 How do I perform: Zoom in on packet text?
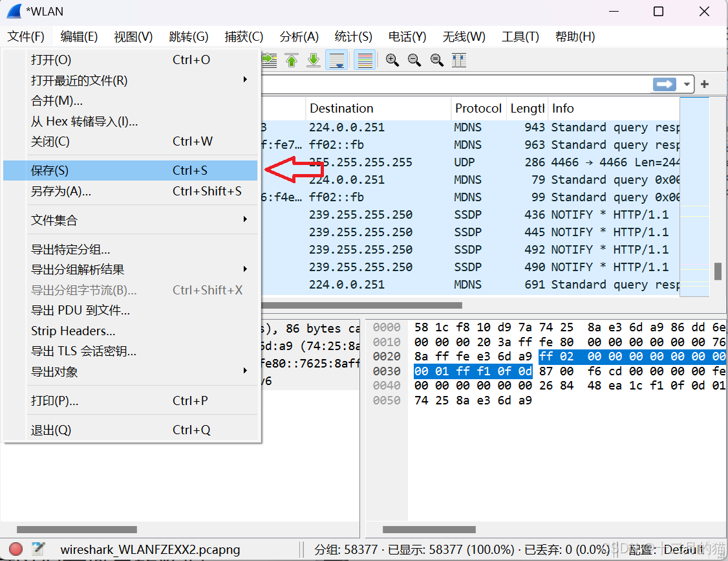click(392, 60)
